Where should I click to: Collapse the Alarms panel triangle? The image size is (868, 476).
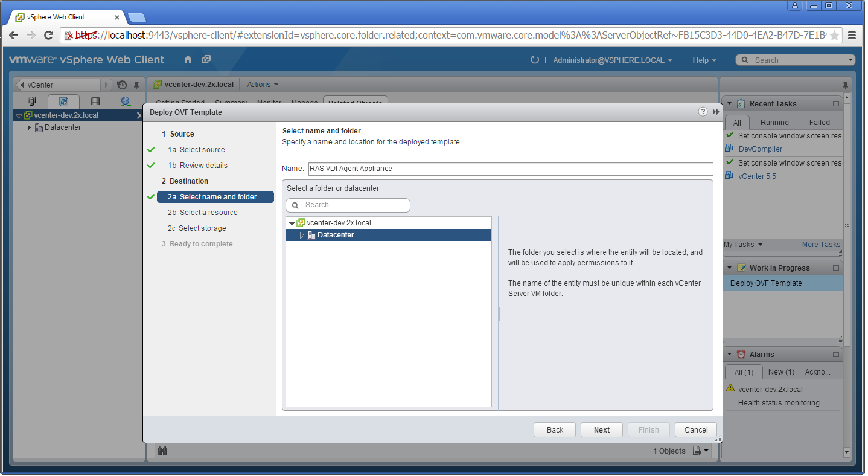coord(729,355)
